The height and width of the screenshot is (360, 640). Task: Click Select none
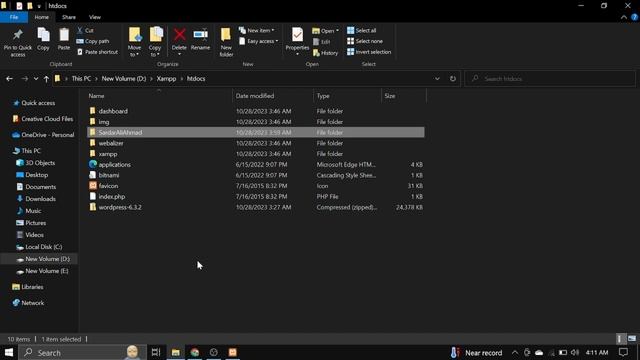tap(365, 41)
